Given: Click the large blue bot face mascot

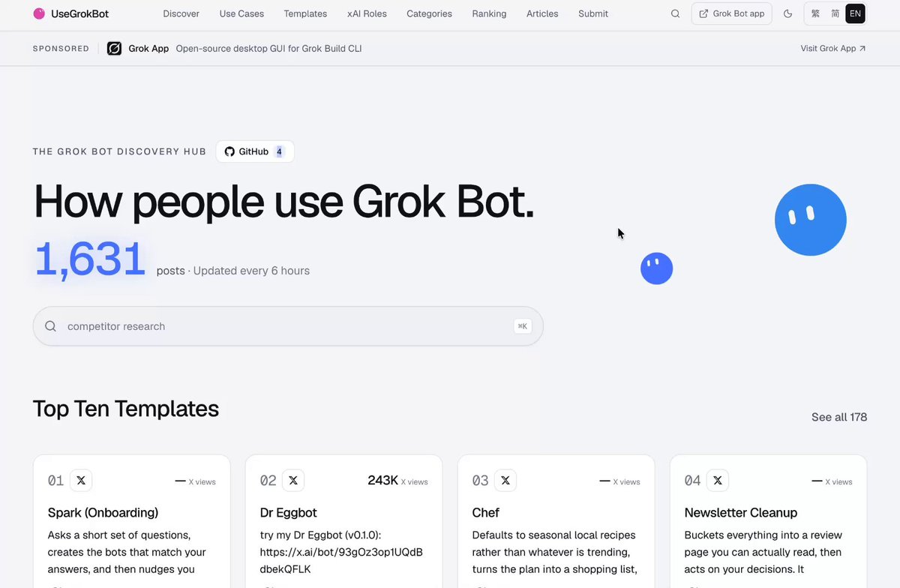Looking at the screenshot, I should 811,220.
